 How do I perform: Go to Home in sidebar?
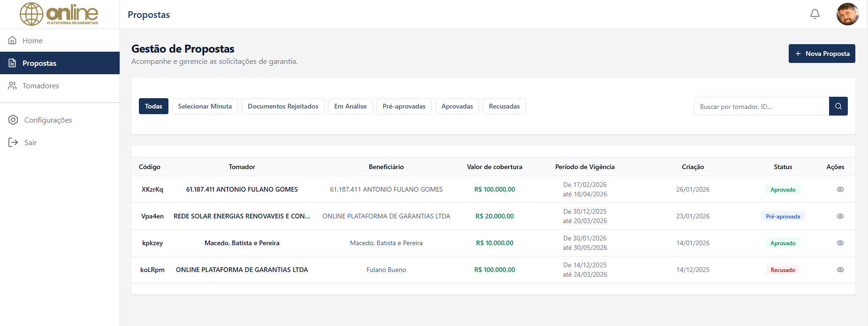pos(32,40)
